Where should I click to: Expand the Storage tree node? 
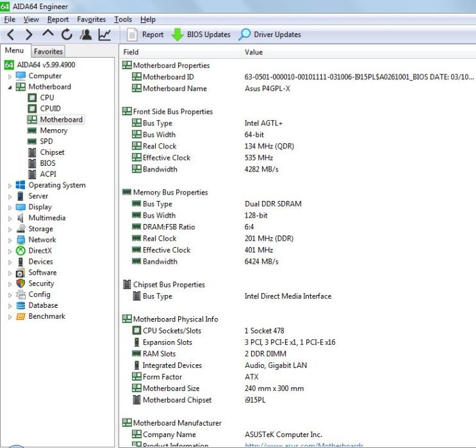10,229
